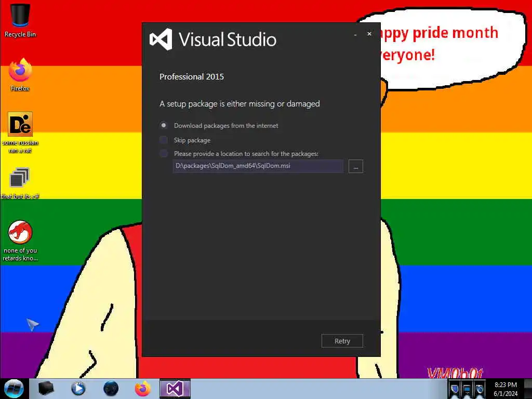Close the Visual Studio installer window
Viewport: 532px width, 399px height.
click(369, 34)
